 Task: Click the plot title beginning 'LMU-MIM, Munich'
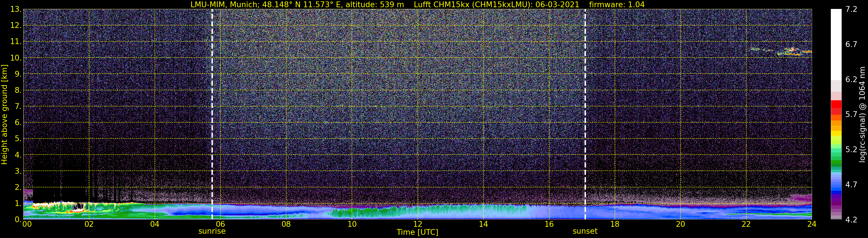click(417, 4)
